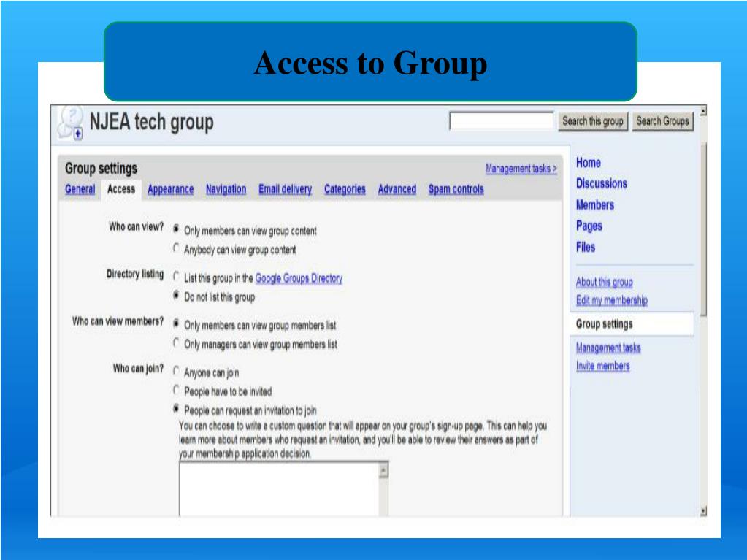Open the Spam controls tab

pyautogui.click(x=456, y=189)
